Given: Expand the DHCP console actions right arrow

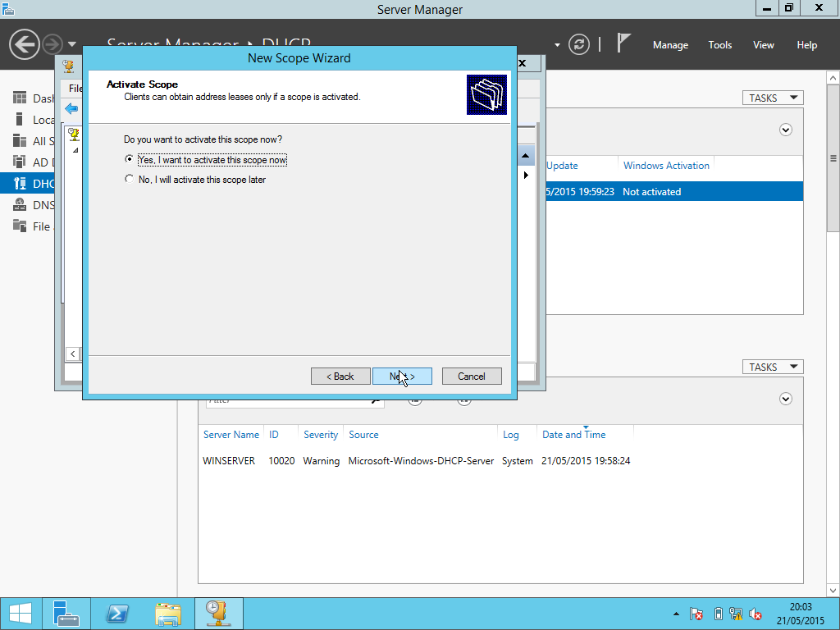Looking at the screenshot, I should 526,176.
